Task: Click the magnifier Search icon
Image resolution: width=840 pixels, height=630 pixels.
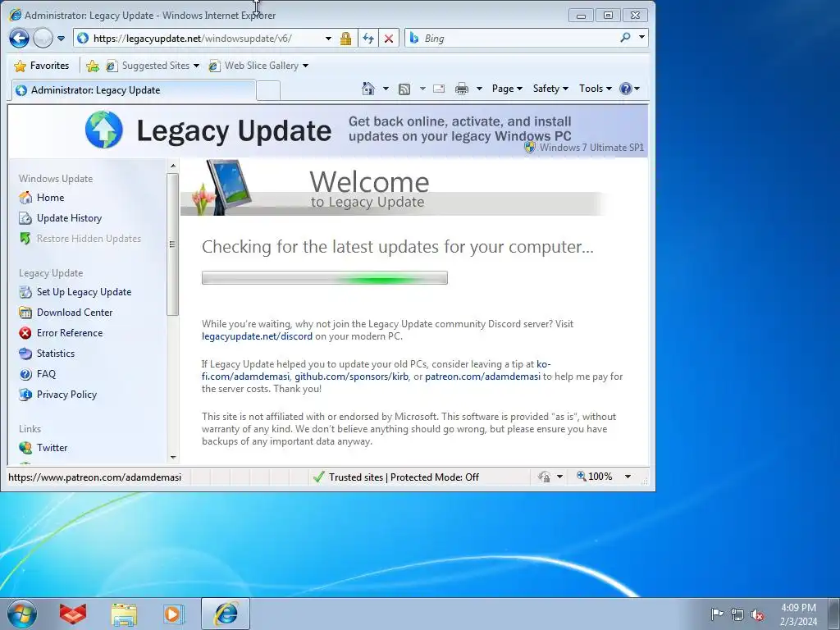Action: [625, 38]
